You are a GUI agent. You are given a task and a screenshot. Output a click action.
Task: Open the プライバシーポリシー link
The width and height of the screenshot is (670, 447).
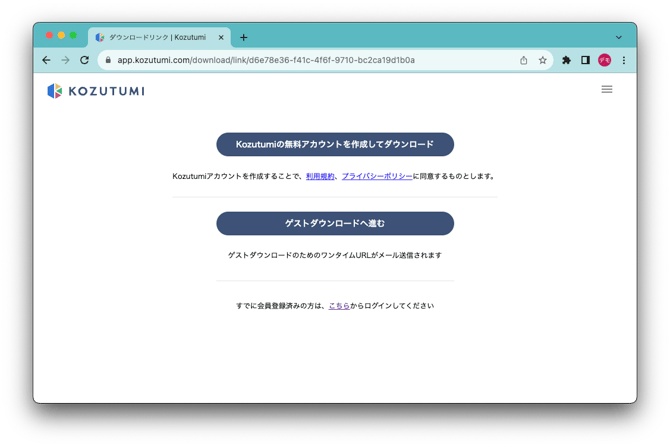pyautogui.click(x=377, y=176)
